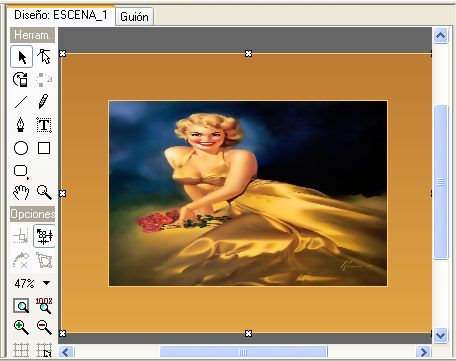The width and height of the screenshot is (456, 361).
Task: Click the vertical scrollbar thumb
Action: tap(441, 182)
